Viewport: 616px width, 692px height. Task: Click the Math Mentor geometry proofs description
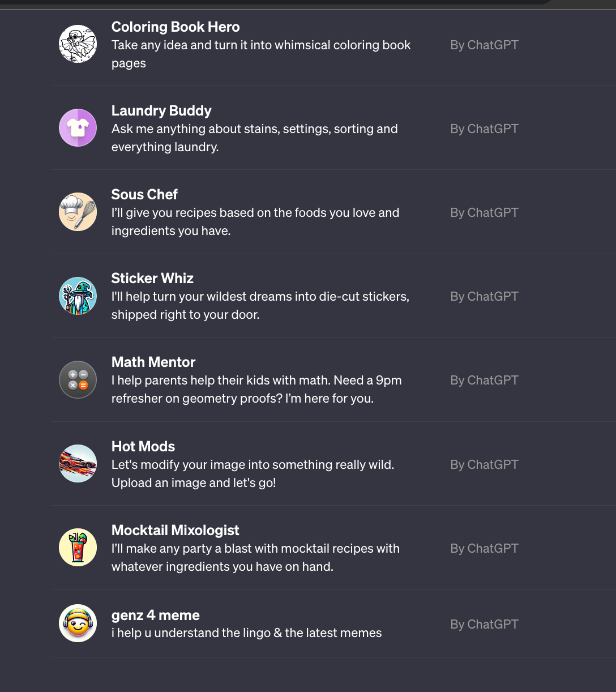click(x=256, y=389)
